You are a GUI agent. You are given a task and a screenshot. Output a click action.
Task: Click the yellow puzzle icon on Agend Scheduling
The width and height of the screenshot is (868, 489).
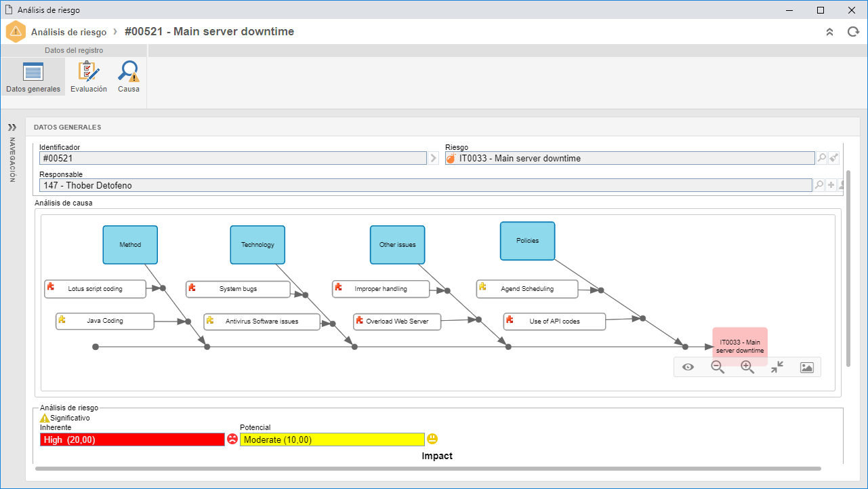point(482,287)
